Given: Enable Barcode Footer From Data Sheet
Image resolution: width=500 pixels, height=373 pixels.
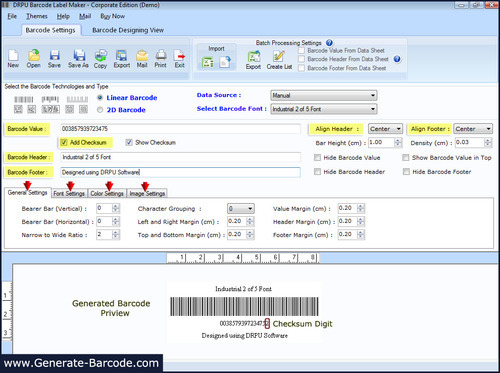Looking at the screenshot, I should [301, 68].
